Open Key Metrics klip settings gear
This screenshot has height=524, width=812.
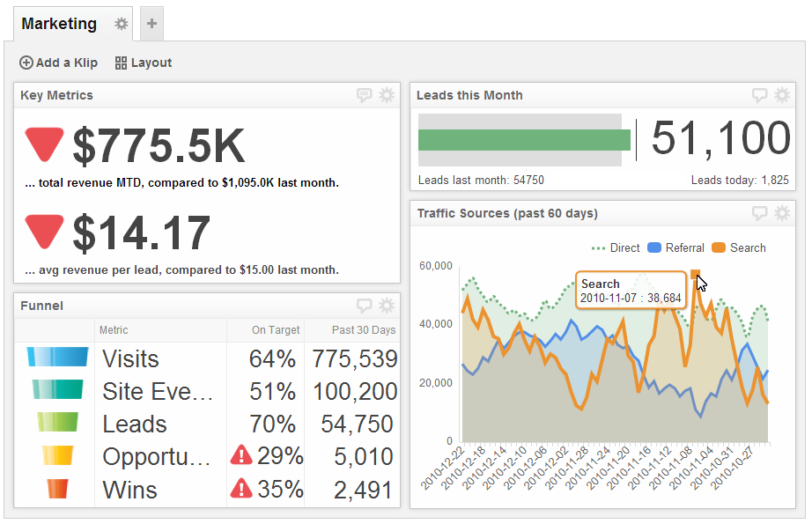click(387, 95)
